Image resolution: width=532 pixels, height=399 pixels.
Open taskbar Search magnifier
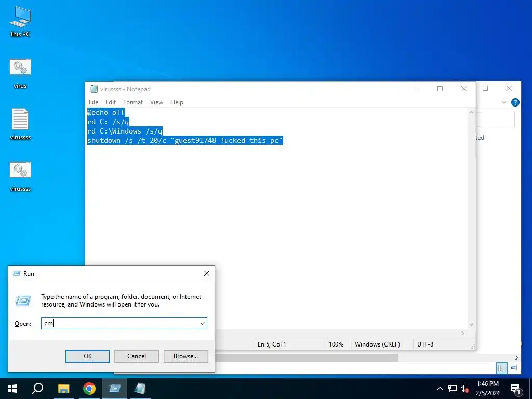click(x=37, y=389)
